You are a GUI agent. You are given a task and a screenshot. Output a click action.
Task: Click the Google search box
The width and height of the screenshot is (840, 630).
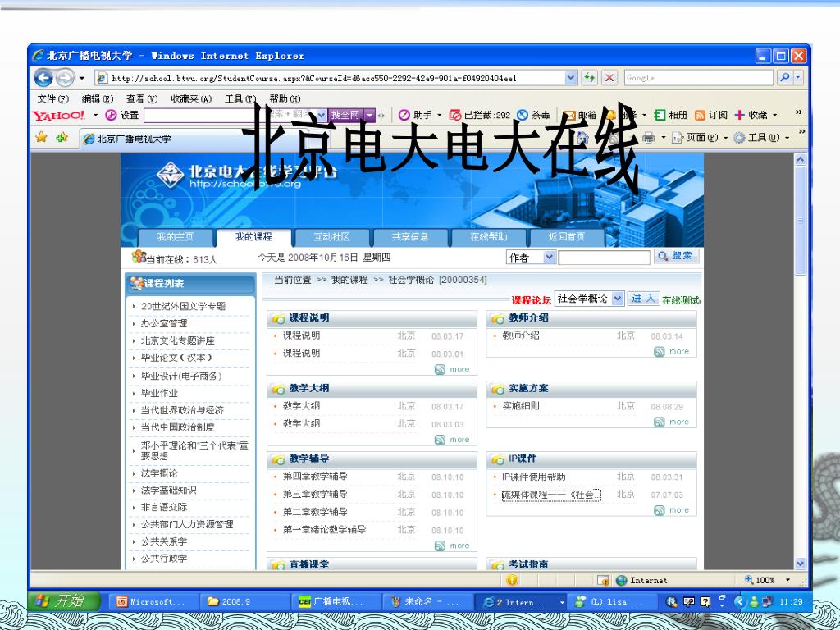[x=699, y=78]
